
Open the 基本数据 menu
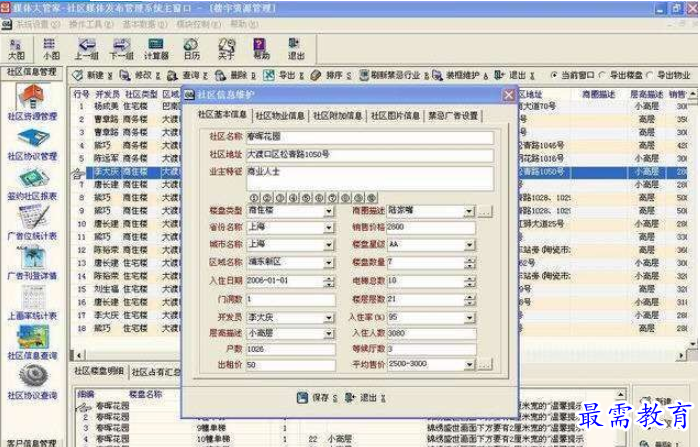[145, 24]
